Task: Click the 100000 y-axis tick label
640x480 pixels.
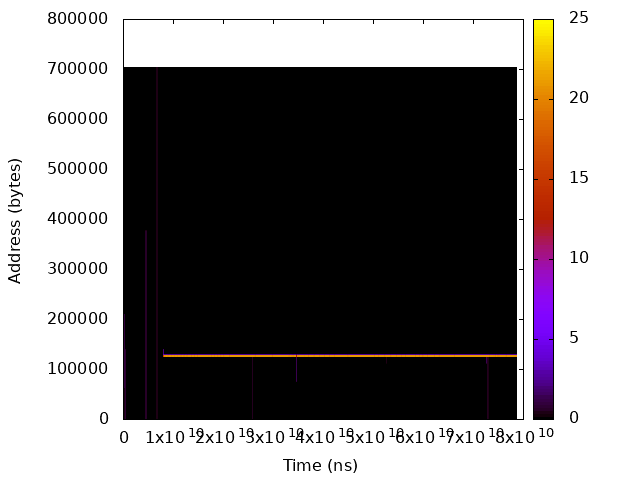Action: tap(80, 369)
